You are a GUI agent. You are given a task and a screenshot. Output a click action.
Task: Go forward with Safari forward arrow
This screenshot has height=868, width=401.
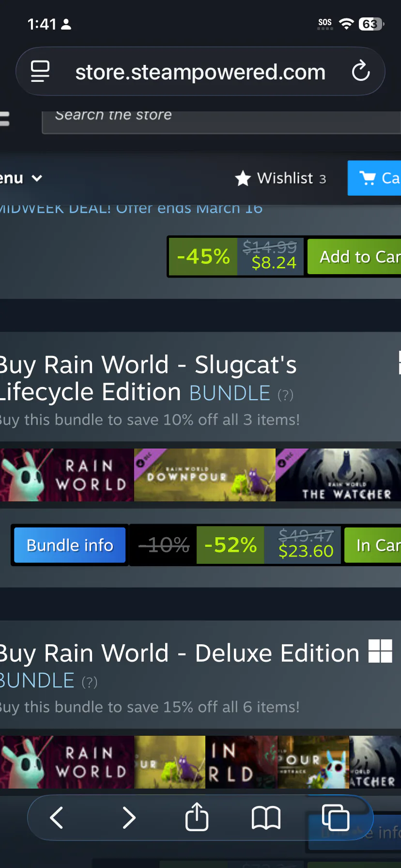pyautogui.click(x=129, y=818)
